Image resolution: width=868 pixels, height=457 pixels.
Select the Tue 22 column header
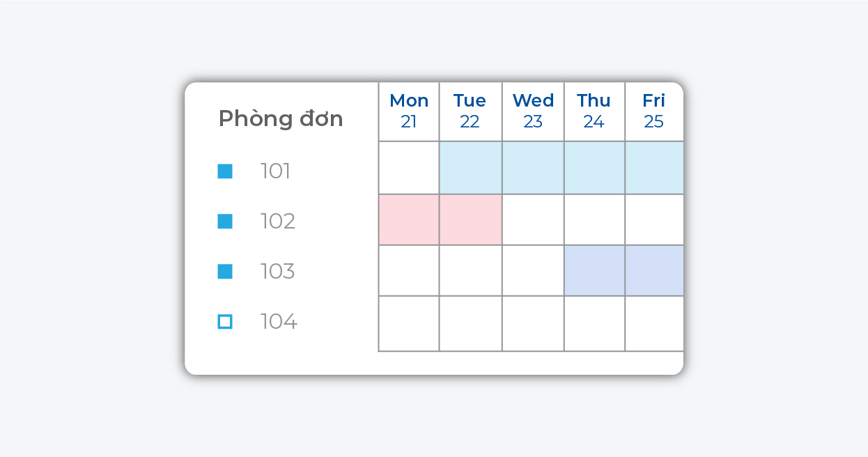point(470,111)
